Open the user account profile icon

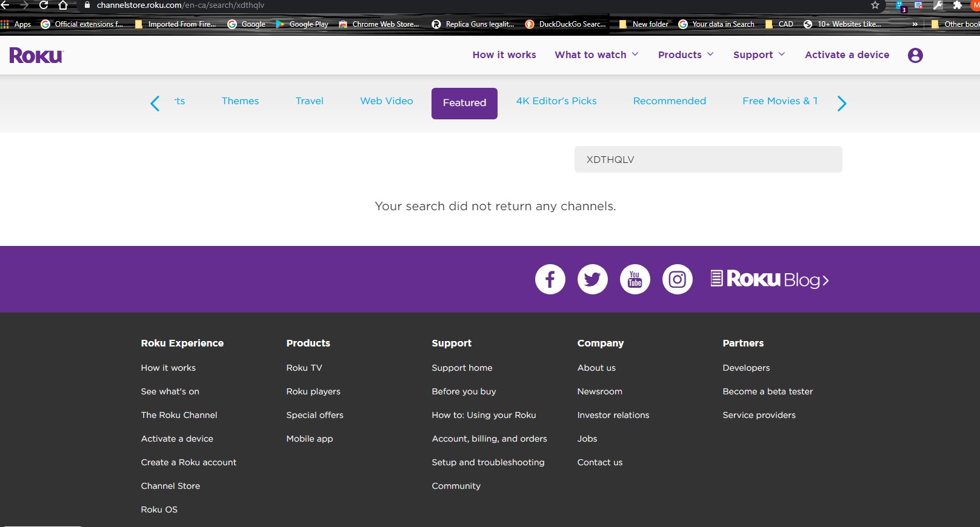(x=915, y=55)
